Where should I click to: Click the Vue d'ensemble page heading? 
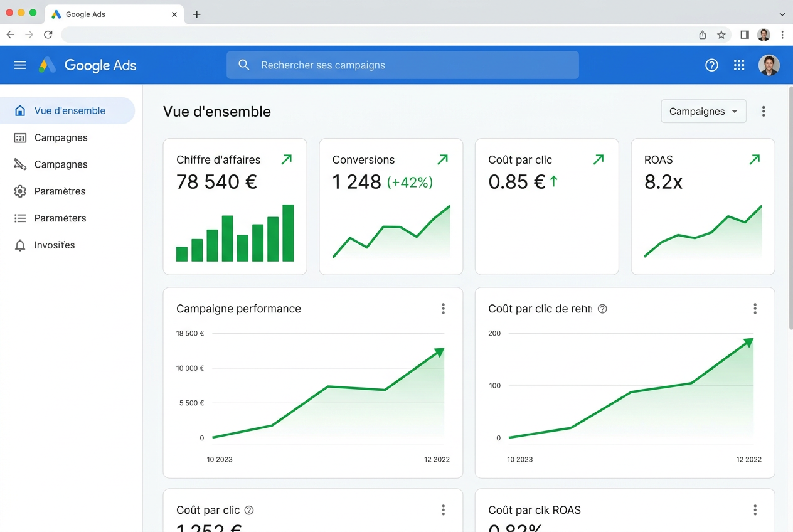click(217, 112)
